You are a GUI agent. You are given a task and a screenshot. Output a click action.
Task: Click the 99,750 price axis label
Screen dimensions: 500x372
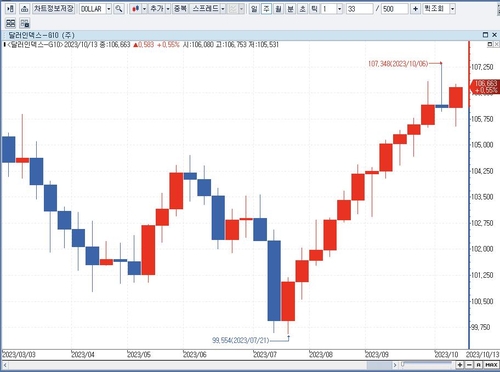481,327
